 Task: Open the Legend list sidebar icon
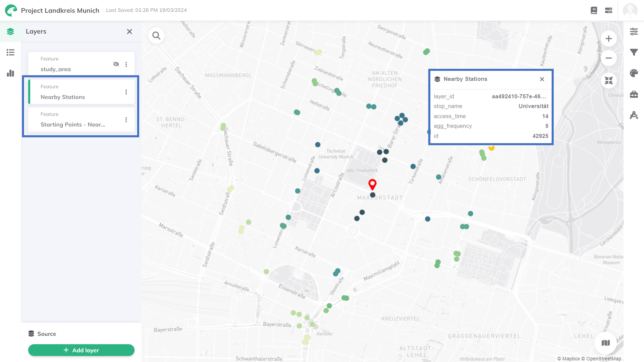(x=10, y=52)
